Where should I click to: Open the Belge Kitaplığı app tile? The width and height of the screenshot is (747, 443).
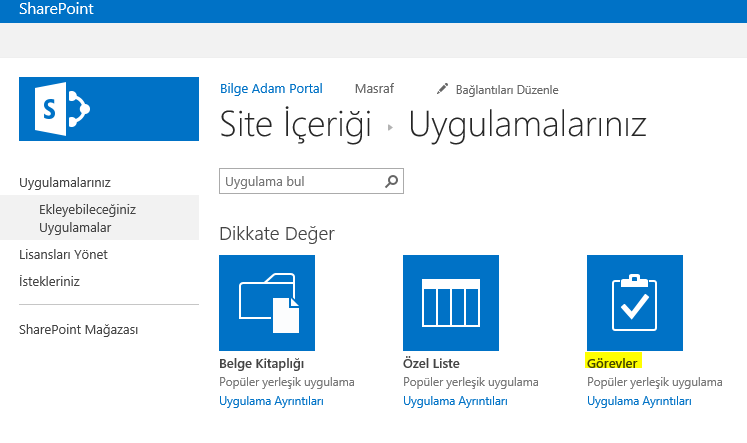pos(267,303)
